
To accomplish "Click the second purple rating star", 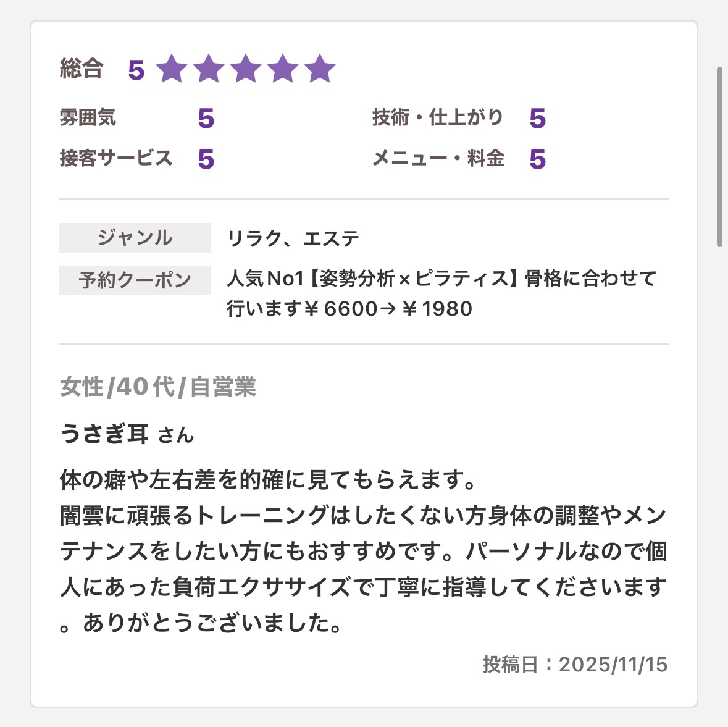I will (x=209, y=69).
